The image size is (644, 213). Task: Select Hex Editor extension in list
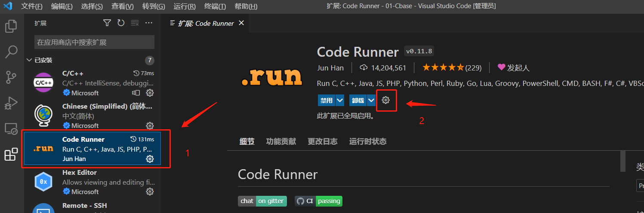(x=92, y=182)
